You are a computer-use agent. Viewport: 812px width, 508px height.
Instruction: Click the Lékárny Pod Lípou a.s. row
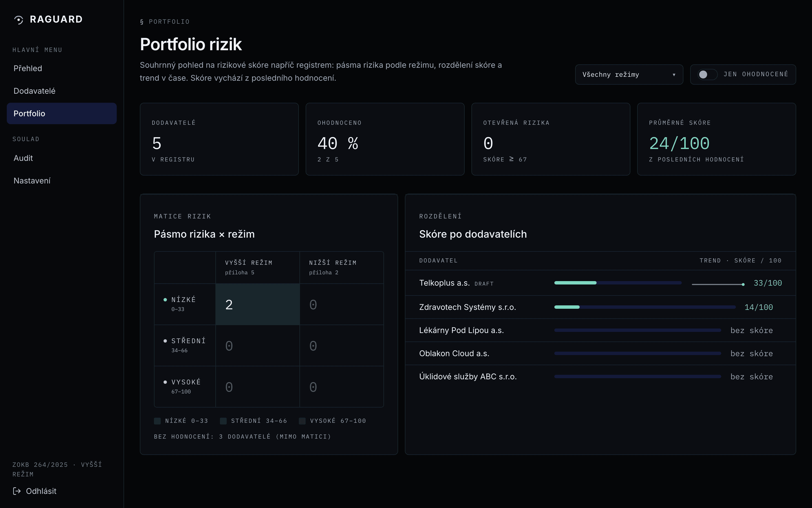pyautogui.click(x=600, y=330)
